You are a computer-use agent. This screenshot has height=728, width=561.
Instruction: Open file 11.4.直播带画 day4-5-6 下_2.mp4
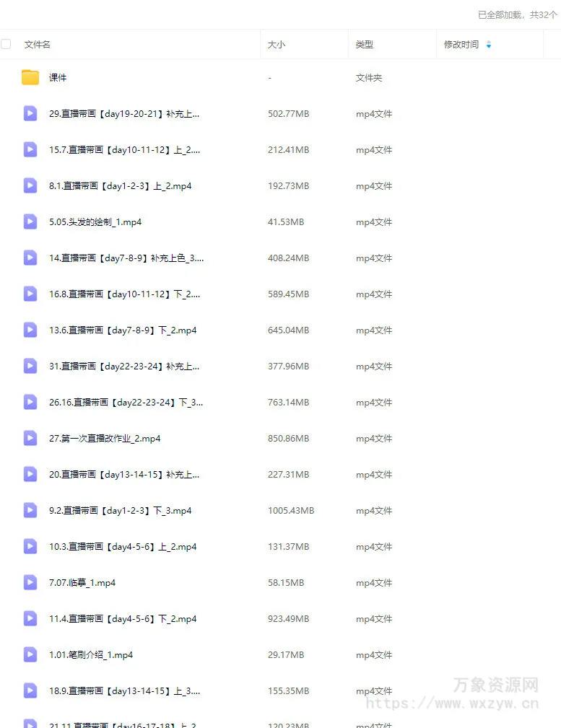(x=123, y=618)
